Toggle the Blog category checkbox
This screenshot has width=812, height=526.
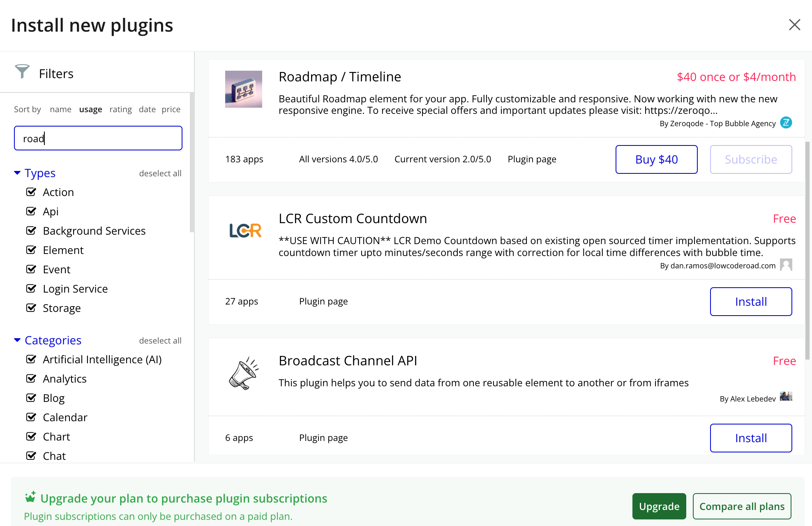pyautogui.click(x=31, y=398)
